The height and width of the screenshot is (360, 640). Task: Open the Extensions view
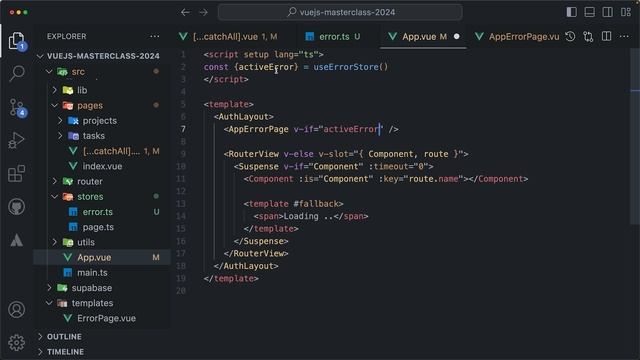(x=16, y=174)
